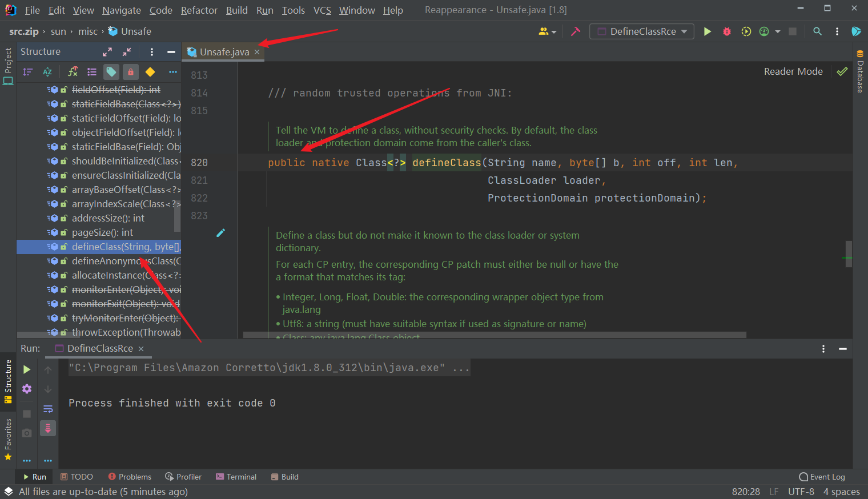
Task: Select allocateInstance in the Structure tree
Action: tap(126, 275)
